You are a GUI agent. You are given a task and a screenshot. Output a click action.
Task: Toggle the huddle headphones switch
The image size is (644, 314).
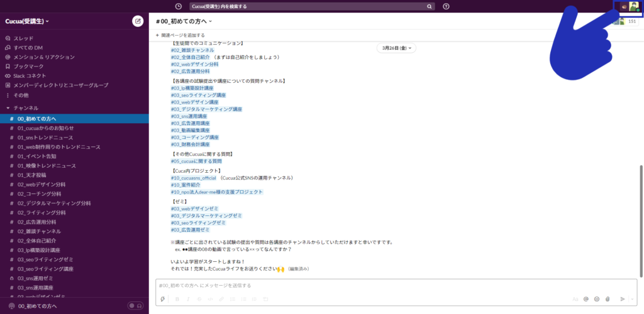(x=136, y=306)
